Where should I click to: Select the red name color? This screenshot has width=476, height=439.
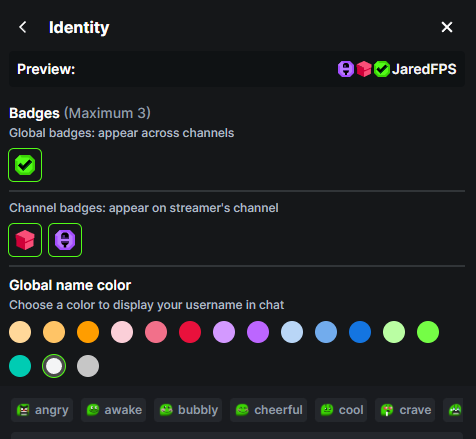(190, 332)
